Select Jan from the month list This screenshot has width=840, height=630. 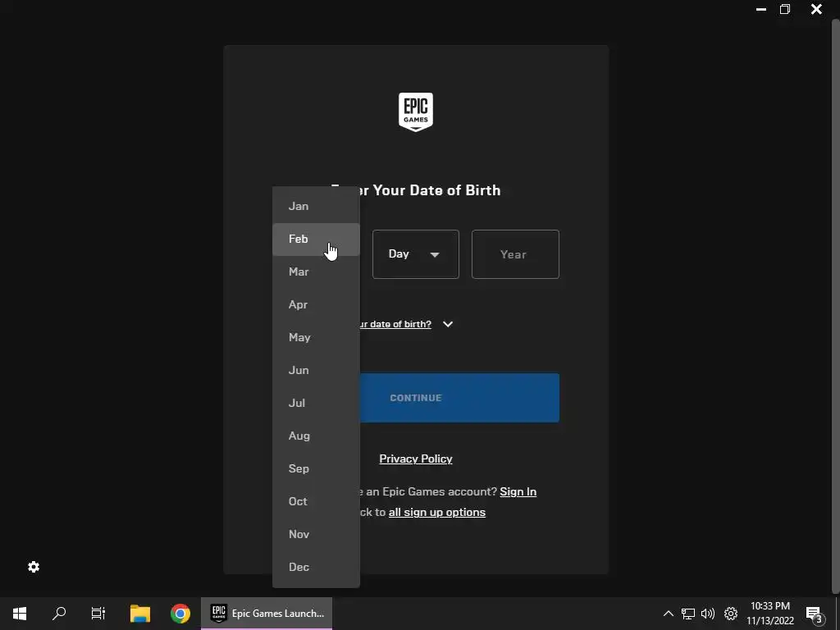coord(316,206)
